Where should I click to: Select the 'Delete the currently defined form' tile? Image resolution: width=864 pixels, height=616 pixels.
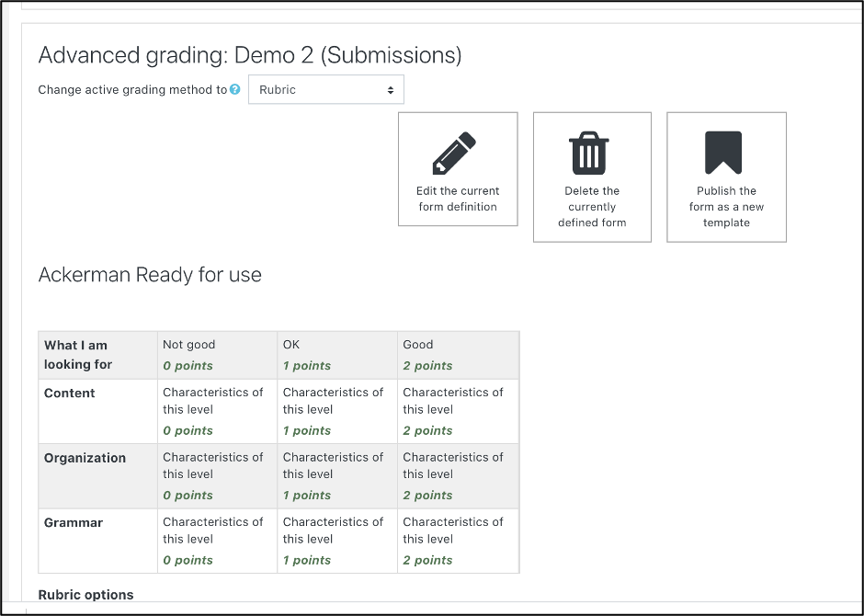point(592,177)
